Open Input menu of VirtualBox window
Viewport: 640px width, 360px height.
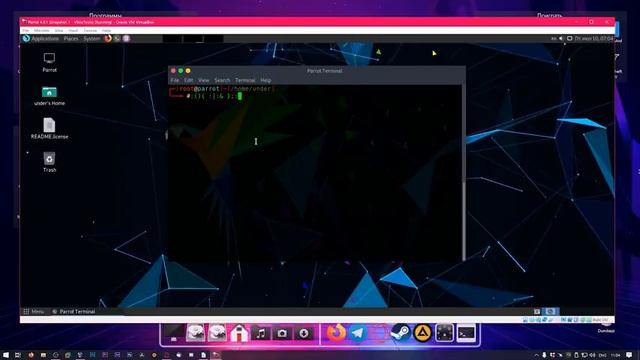(x=73, y=31)
